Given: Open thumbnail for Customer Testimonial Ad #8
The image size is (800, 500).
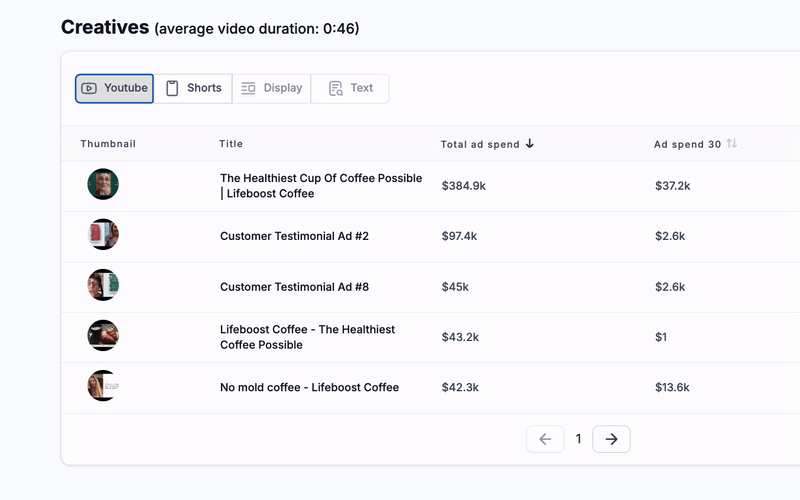Looking at the screenshot, I should pos(103,285).
